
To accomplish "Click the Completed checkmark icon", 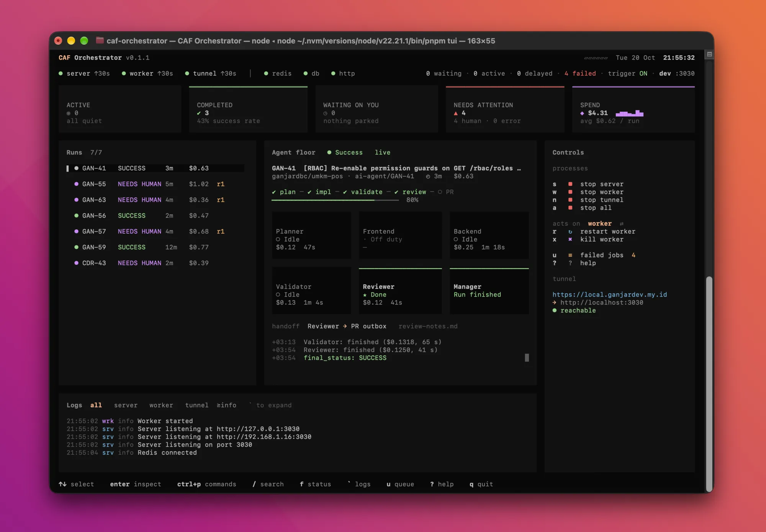I will coord(199,113).
